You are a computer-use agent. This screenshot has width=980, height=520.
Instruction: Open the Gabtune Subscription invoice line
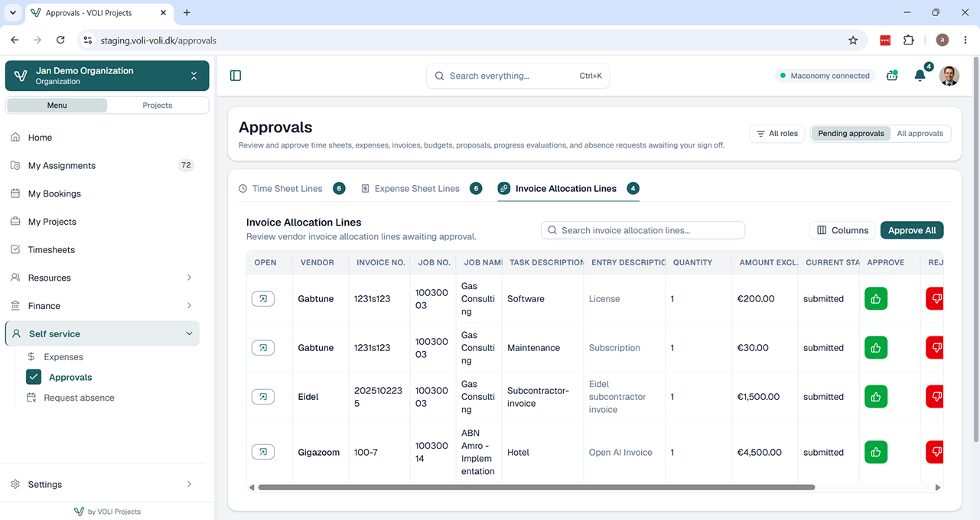(263, 348)
